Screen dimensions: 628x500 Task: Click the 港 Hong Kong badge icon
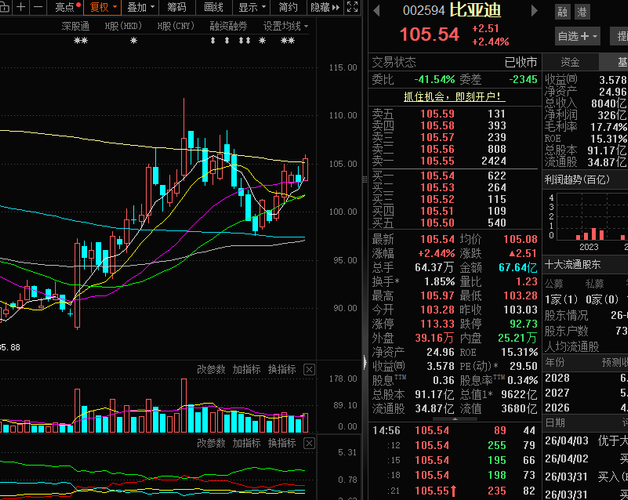coord(582,12)
